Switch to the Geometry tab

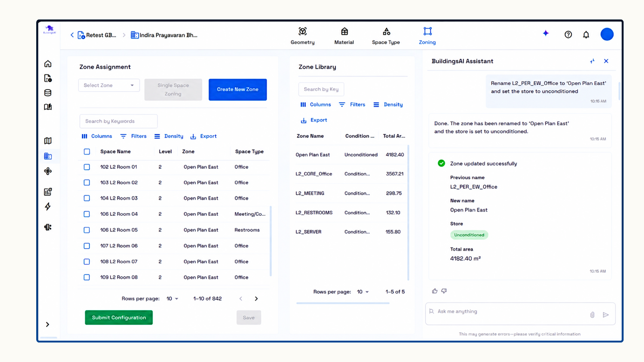302,36
